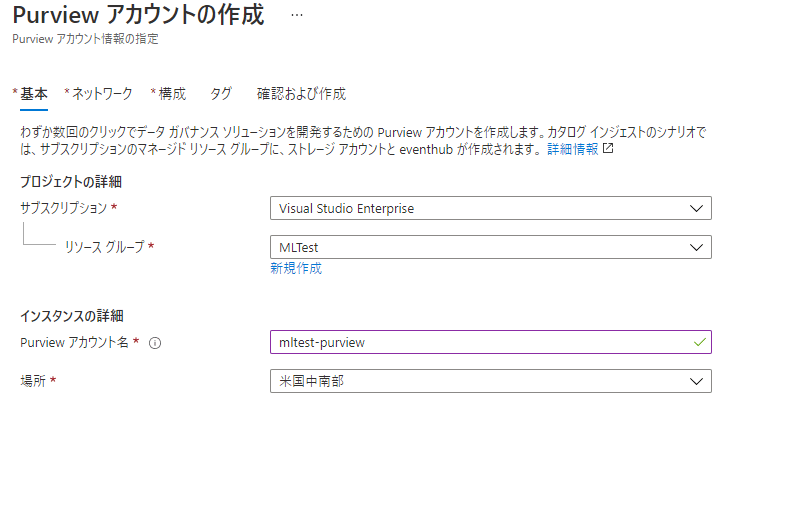Viewport: 794px width, 513px height.
Task: Click the 新規作成 link under resource group
Action: pyautogui.click(x=296, y=268)
